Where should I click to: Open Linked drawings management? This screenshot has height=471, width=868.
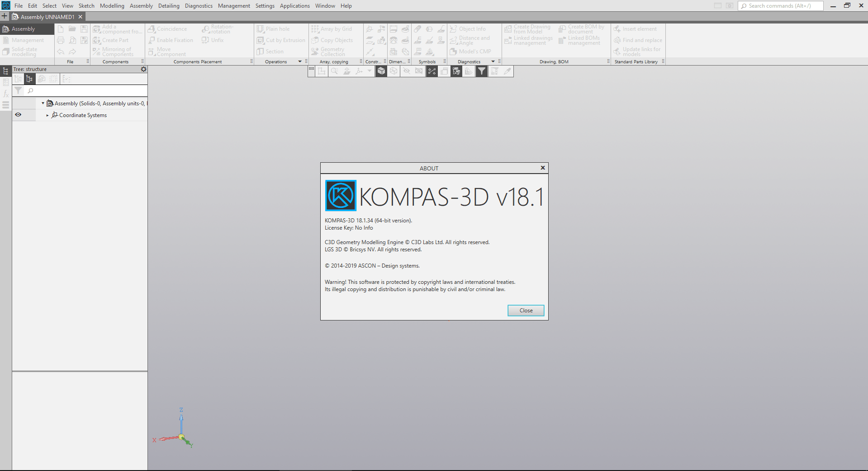click(x=529, y=40)
